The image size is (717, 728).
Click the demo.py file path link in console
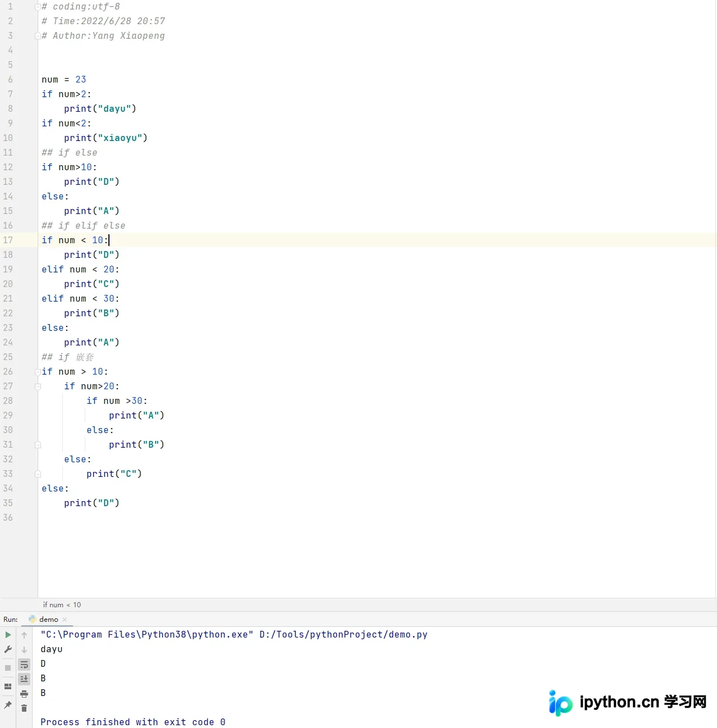click(x=343, y=635)
